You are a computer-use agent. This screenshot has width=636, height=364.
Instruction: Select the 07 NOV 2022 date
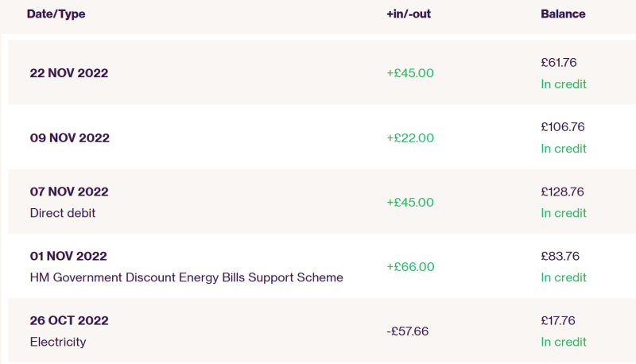(69, 192)
